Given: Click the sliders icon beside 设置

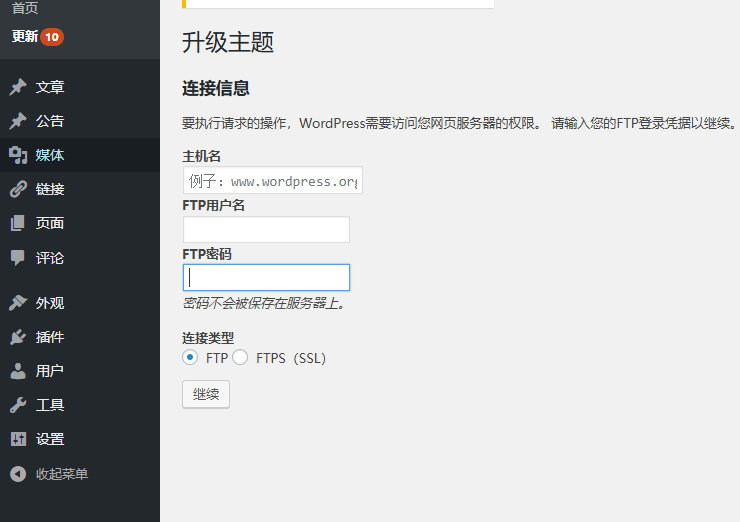Looking at the screenshot, I should pyautogui.click(x=18, y=439).
